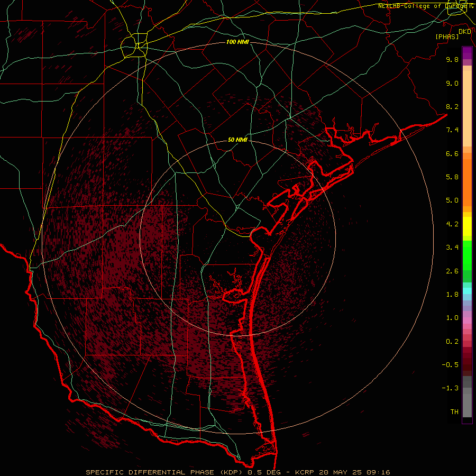Click the "TH" threshold label
This screenshot has height=476, width=476.
454,412
